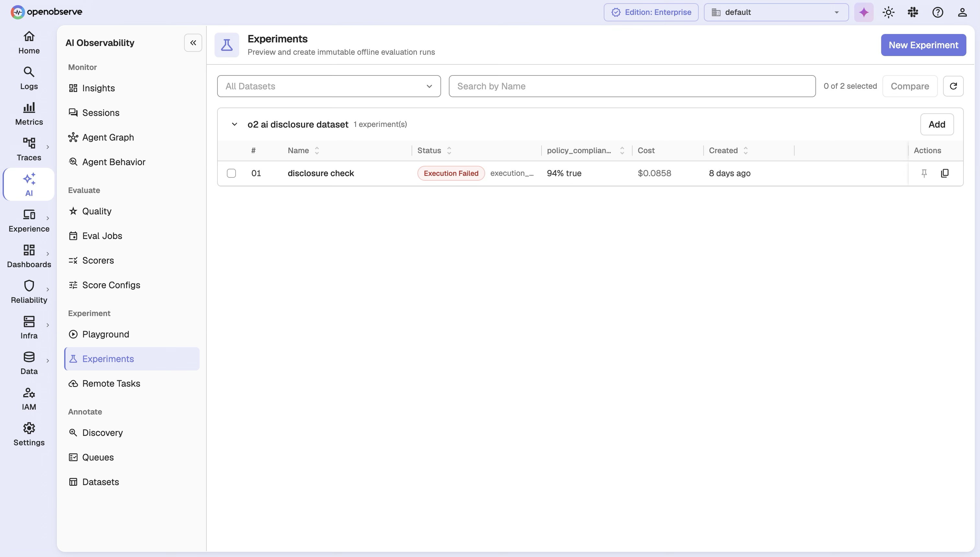
Task: Open Logs in the left rail
Action: 29,78
